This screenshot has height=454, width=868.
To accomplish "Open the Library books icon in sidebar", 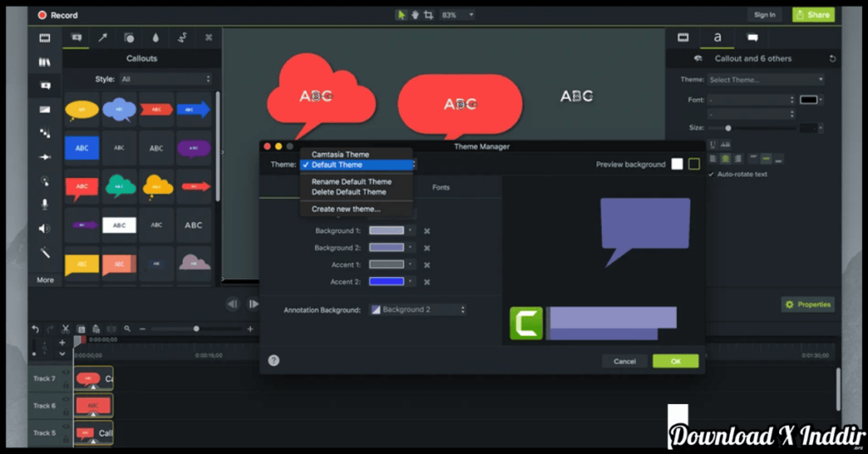I will (45, 62).
